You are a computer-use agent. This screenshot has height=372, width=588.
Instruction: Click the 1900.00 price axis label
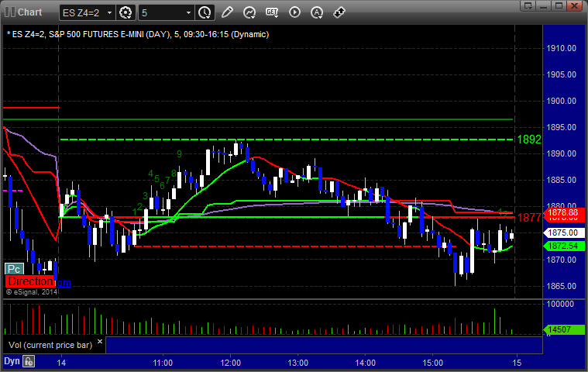561,101
